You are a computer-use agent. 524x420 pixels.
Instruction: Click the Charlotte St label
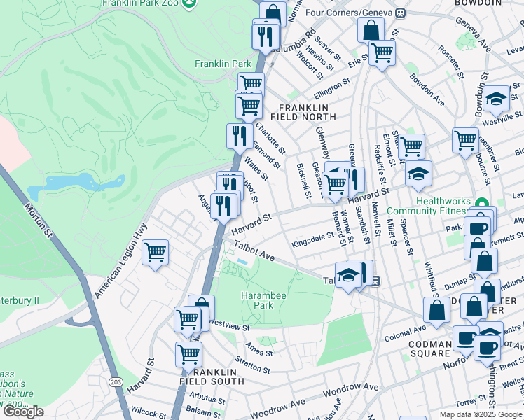pos(271,139)
